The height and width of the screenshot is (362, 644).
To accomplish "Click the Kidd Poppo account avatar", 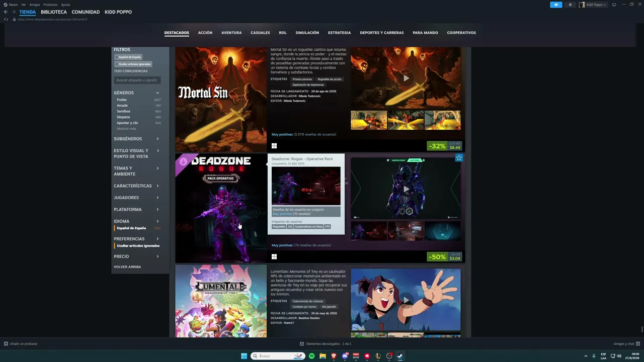I will click(582, 5).
